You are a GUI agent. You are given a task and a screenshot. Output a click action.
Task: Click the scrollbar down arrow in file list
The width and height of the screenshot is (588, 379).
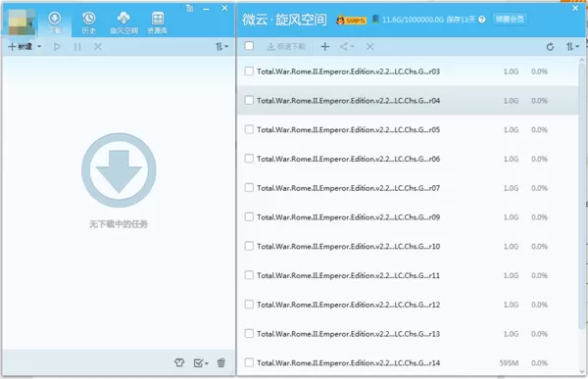[x=581, y=371]
